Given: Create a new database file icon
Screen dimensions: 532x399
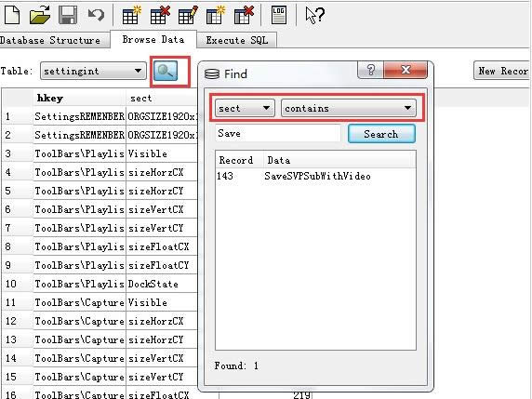Looking at the screenshot, I should point(12,15).
